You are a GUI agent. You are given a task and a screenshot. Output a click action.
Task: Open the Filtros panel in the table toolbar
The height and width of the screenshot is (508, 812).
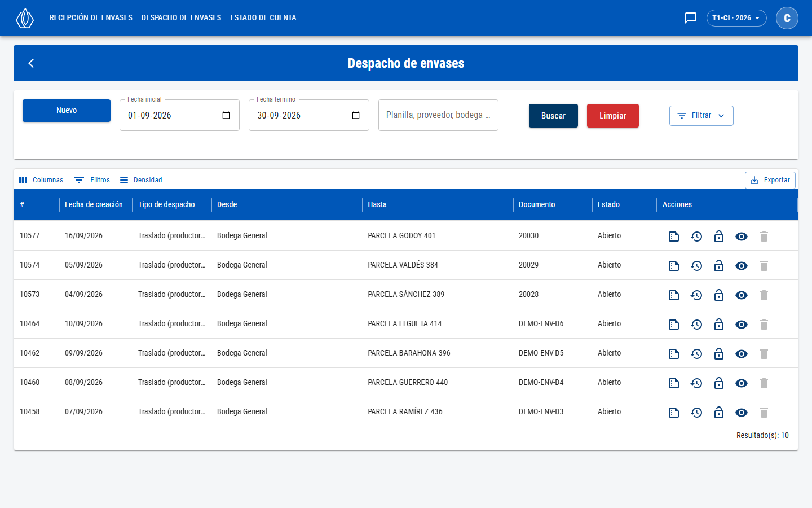point(92,180)
